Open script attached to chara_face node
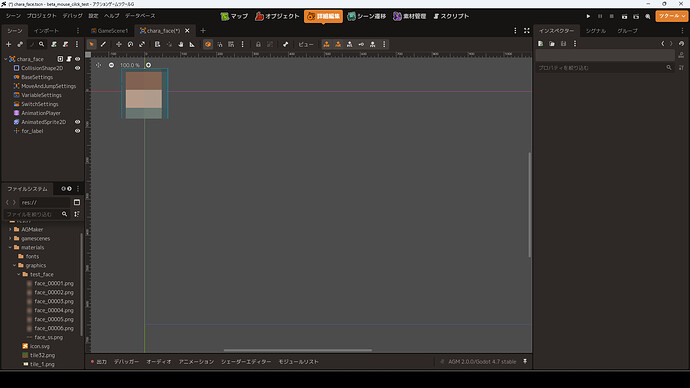This screenshot has width=690, height=388. pyautogui.click(x=69, y=59)
